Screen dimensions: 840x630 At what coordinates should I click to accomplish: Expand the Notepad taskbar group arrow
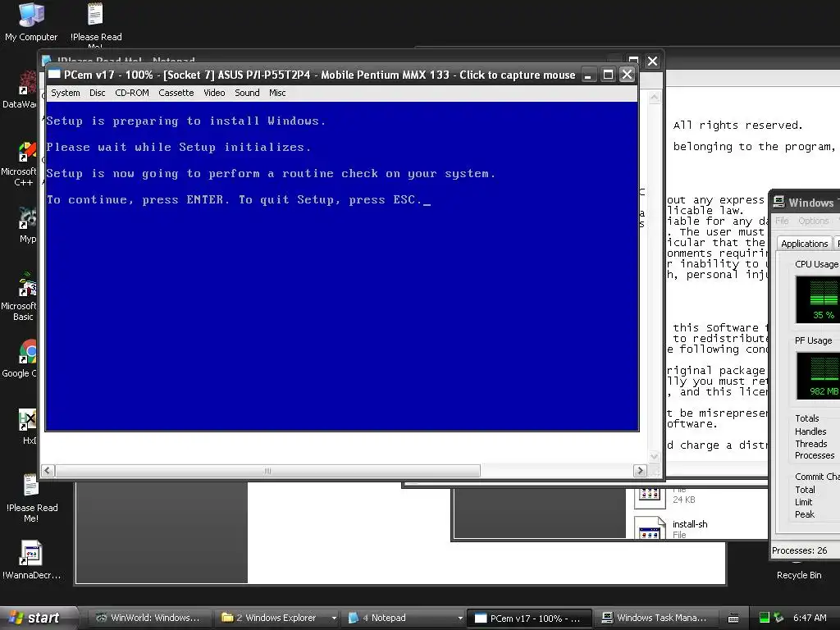click(x=460, y=618)
